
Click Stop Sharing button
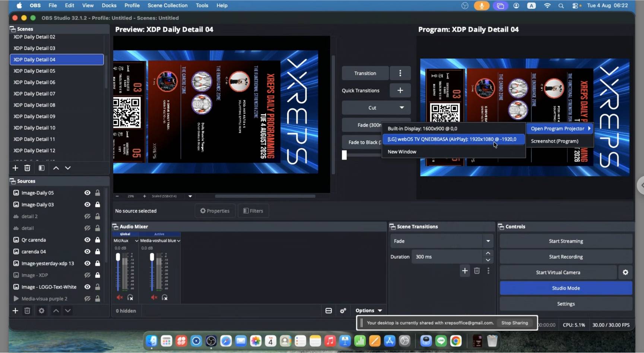(514, 323)
